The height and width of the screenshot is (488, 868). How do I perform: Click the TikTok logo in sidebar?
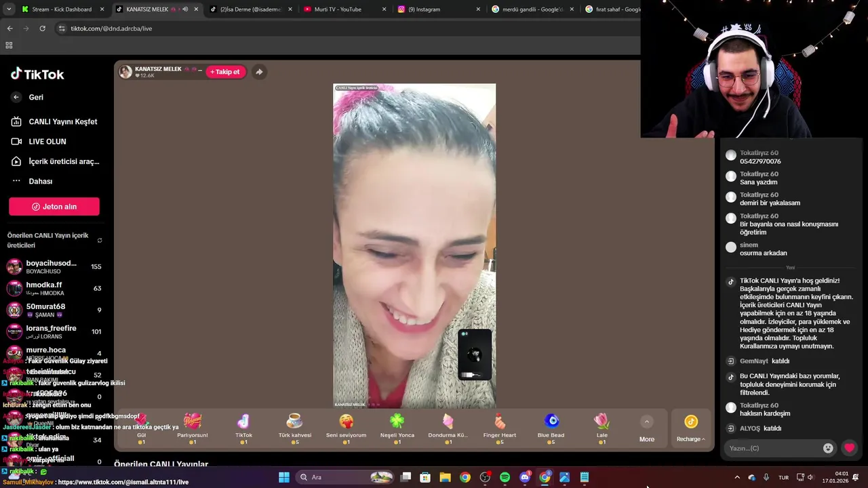(x=37, y=74)
